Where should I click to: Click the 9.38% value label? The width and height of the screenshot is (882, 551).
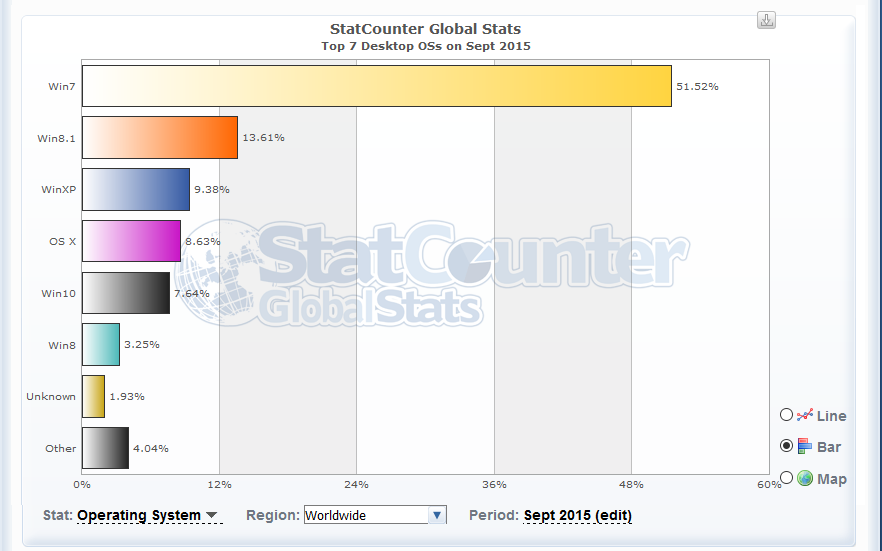pos(212,189)
